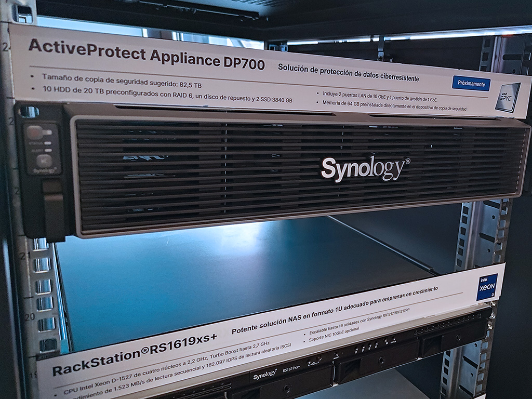The width and height of the screenshot is (532, 399).
Task: Push the DP700 front panel power button
Action: pyautogui.click(x=35, y=132)
